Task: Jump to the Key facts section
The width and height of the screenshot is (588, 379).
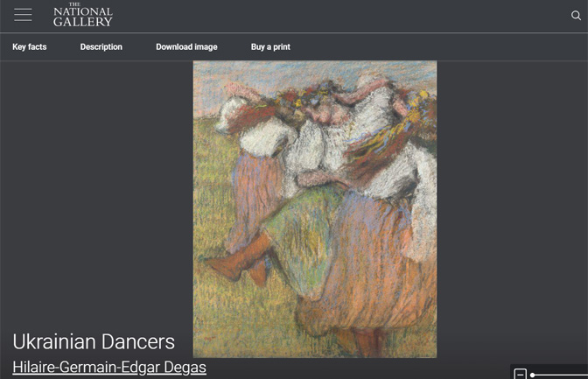Action: pyautogui.click(x=30, y=47)
